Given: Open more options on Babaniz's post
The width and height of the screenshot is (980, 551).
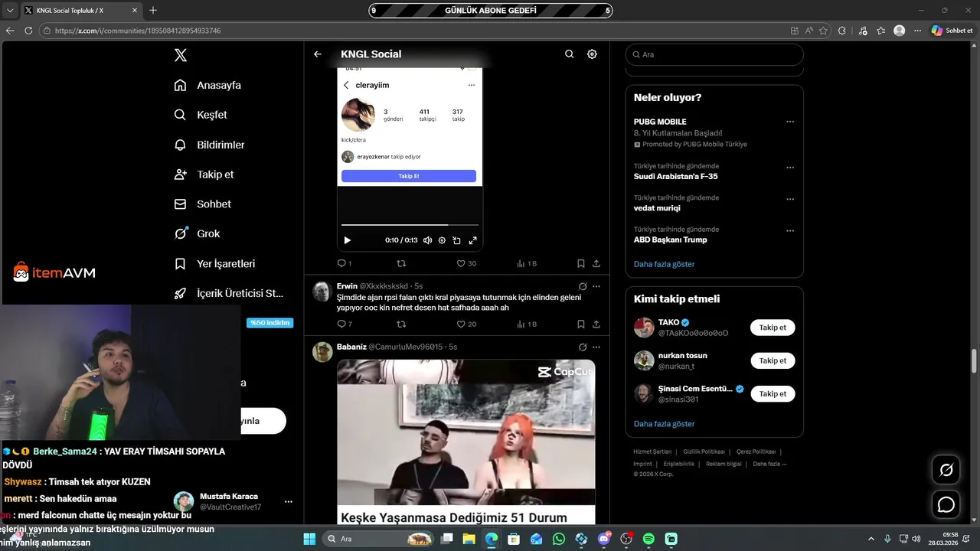Looking at the screenshot, I should tap(596, 347).
